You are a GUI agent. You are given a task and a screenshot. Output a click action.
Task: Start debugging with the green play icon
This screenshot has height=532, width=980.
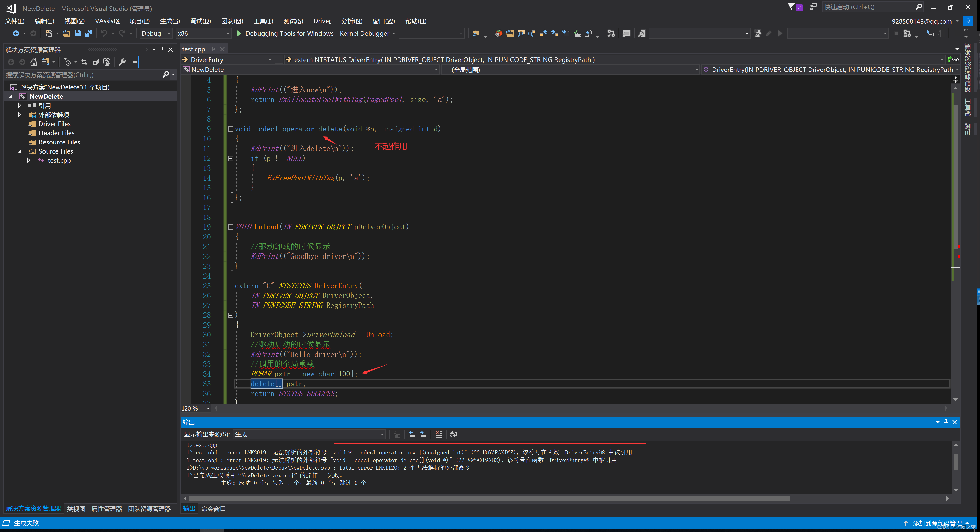[239, 34]
